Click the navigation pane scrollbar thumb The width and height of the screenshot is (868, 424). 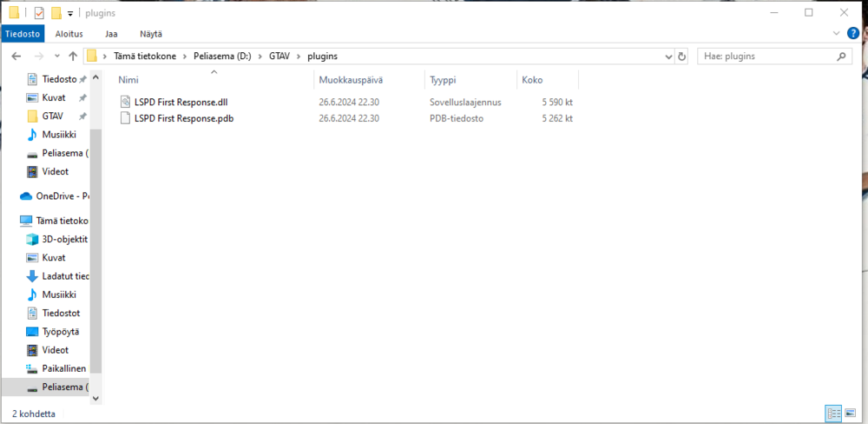95,250
